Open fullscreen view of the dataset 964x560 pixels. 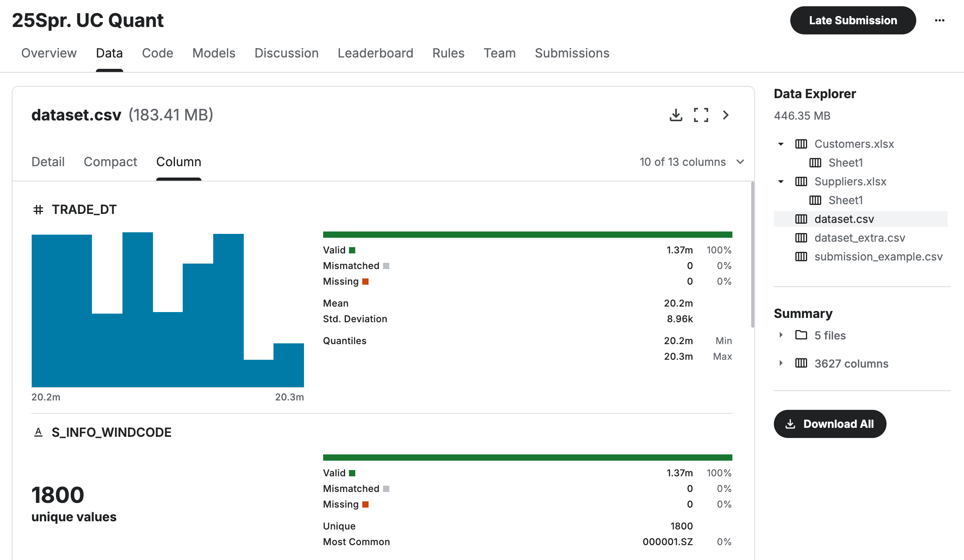(701, 115)
